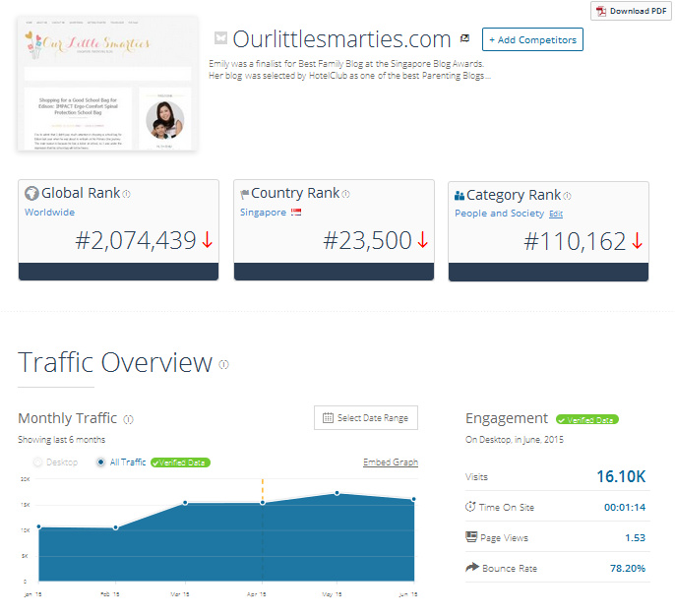Open external site link icon beside Ourlittlesmarties.com

(464, 38)
